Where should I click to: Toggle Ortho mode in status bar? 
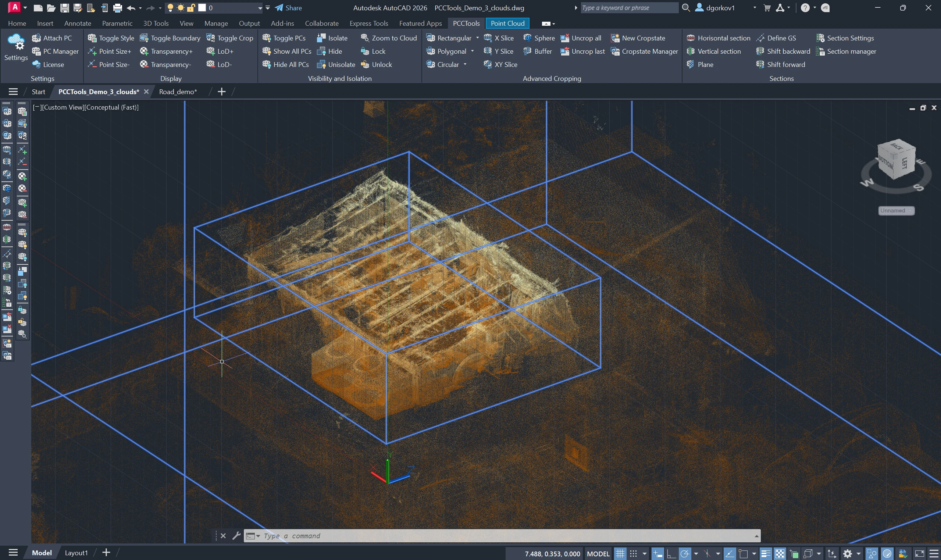coord(671,554)
